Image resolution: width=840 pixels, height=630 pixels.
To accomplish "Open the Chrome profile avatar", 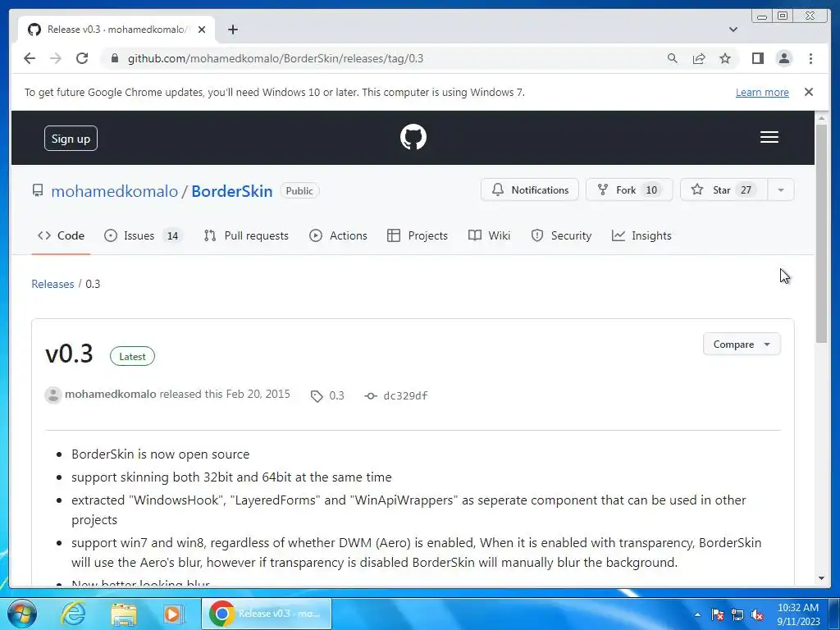I will point(783,58).
